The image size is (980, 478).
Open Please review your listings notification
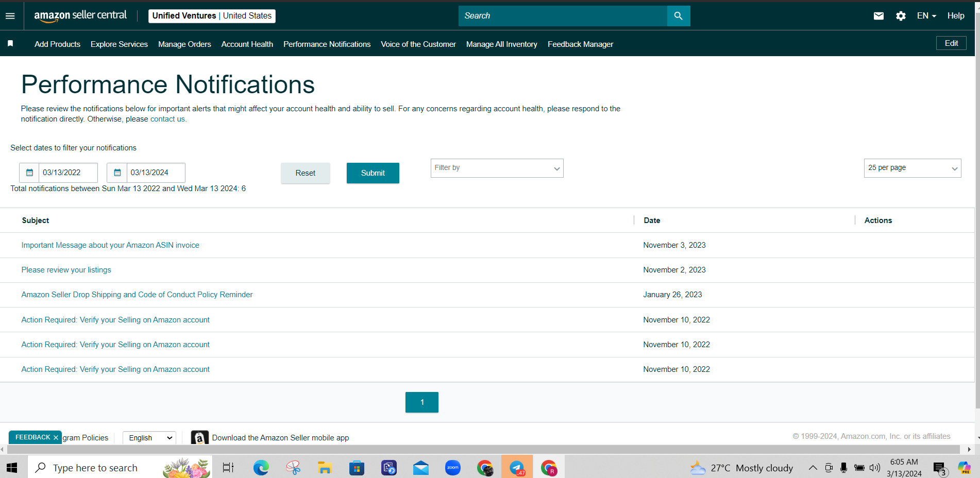(66, 270)
